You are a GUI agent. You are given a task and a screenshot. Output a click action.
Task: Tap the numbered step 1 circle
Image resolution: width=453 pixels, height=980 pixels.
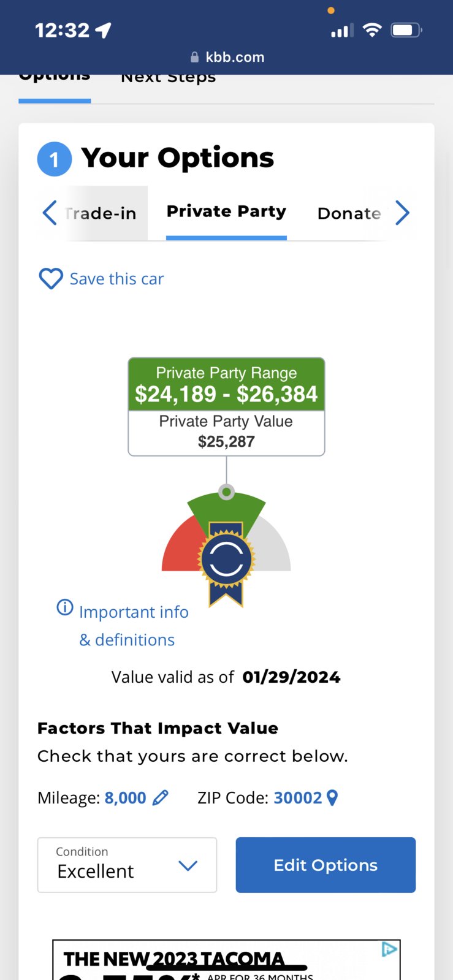[x=55, y=159]
